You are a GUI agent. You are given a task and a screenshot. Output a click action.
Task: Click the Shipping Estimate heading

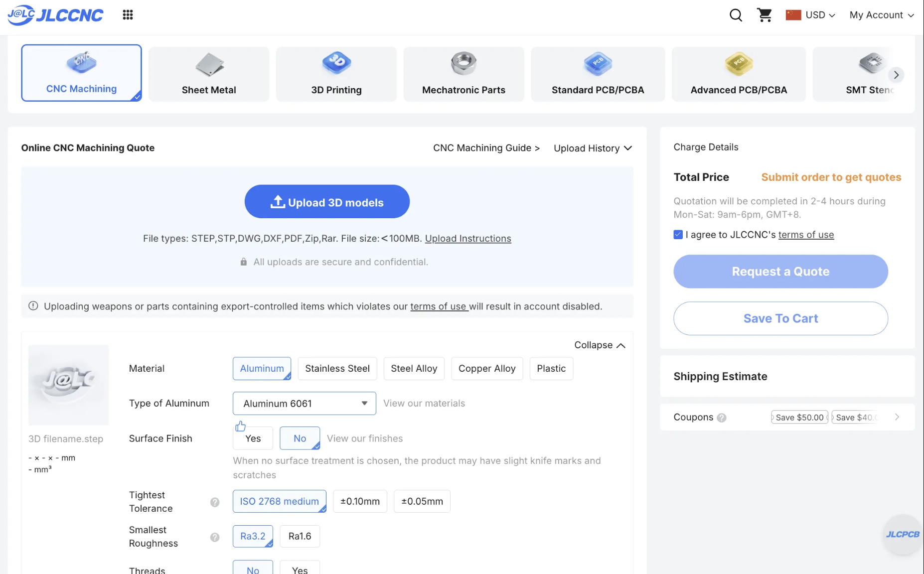tap(720, 377)
